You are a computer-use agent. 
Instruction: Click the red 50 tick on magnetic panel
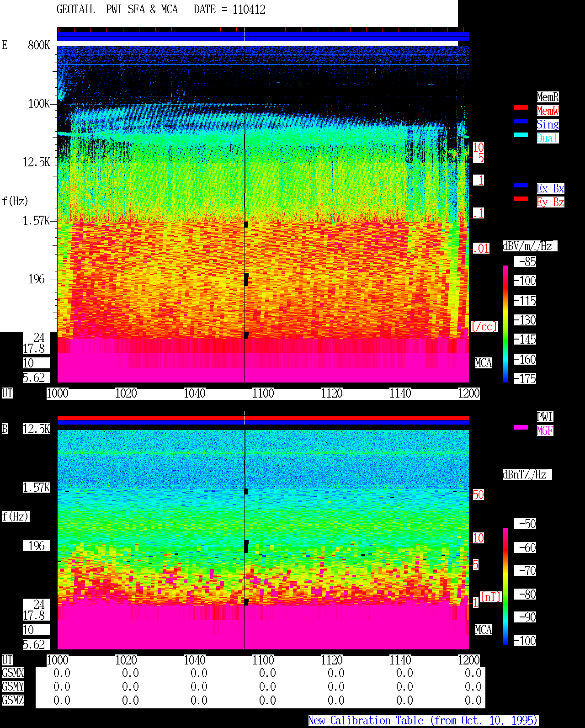(x=478, y=494)
